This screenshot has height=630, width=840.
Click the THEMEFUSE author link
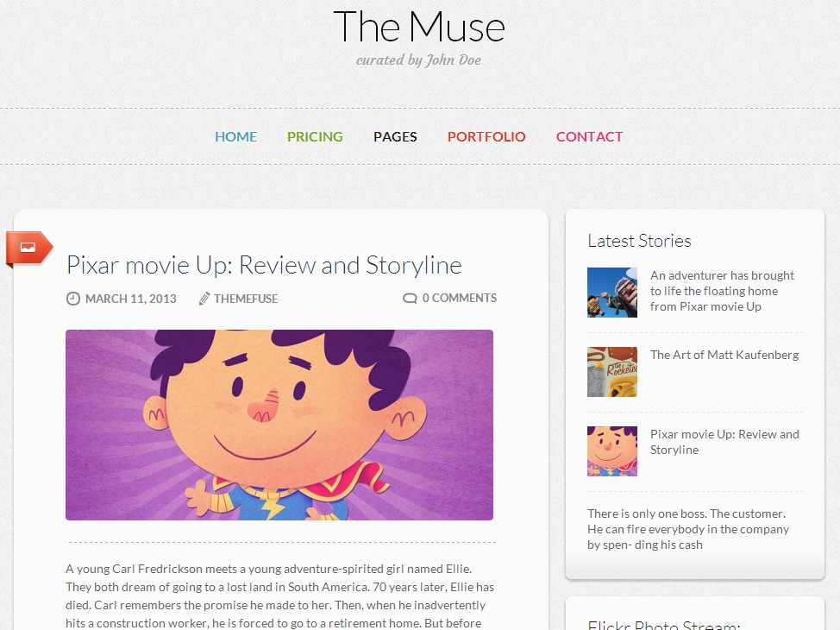[246, 299]
